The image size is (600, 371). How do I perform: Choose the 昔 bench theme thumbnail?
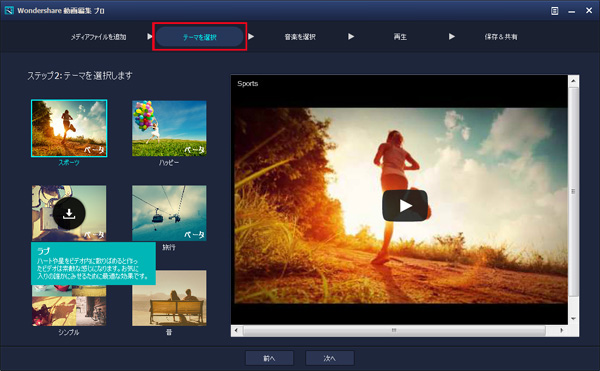click(x=169, y=298)
